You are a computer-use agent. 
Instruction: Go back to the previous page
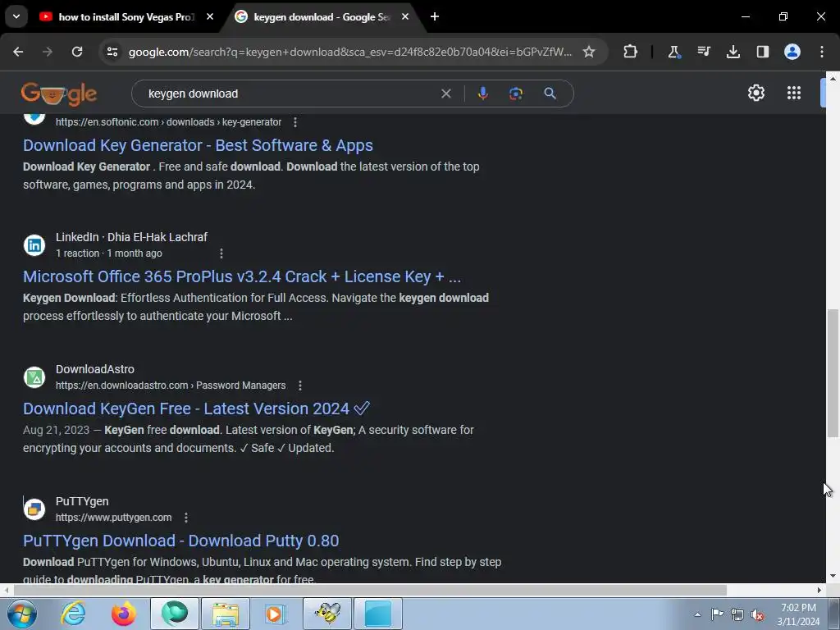click(x=18, y=52)
